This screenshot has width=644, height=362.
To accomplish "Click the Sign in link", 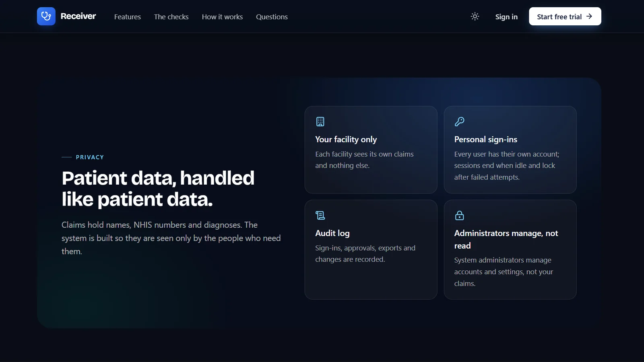I will [506, 17].
